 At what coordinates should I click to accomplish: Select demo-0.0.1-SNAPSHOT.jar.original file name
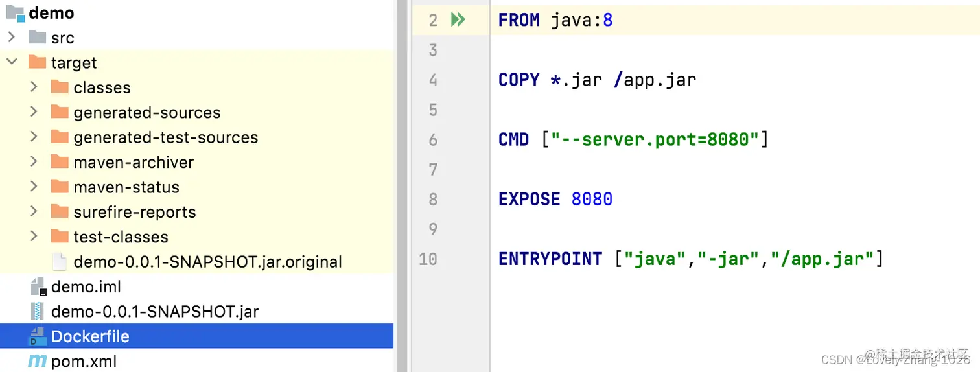(207, 262)
